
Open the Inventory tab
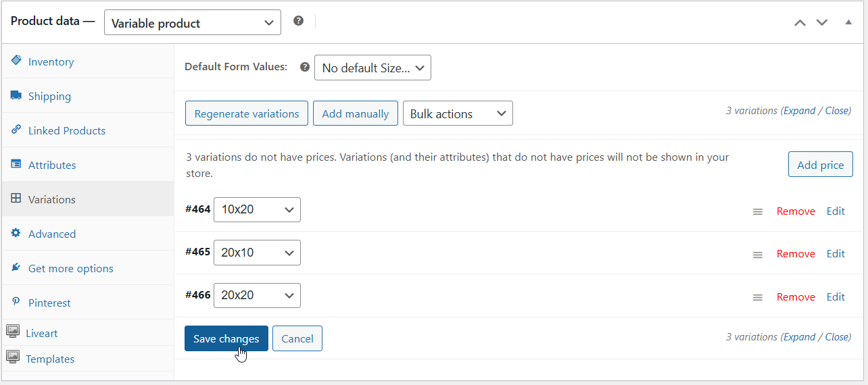coord(51,62)
